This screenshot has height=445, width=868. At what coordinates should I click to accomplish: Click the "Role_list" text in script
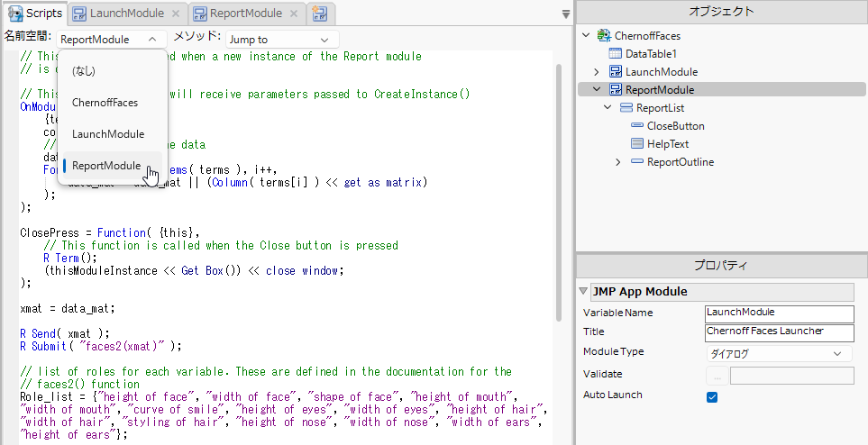[x=47, y=397]
